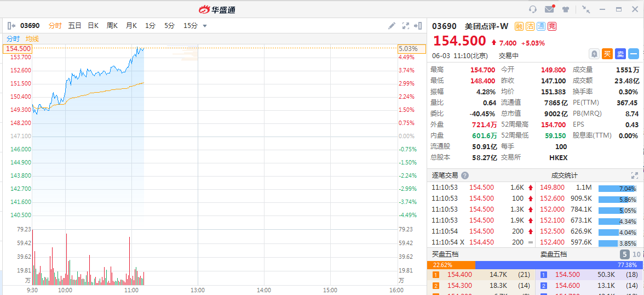Screen dimensions: 644x295
Task: Click the stock name 美团点评-W
Action: (486, 26)
